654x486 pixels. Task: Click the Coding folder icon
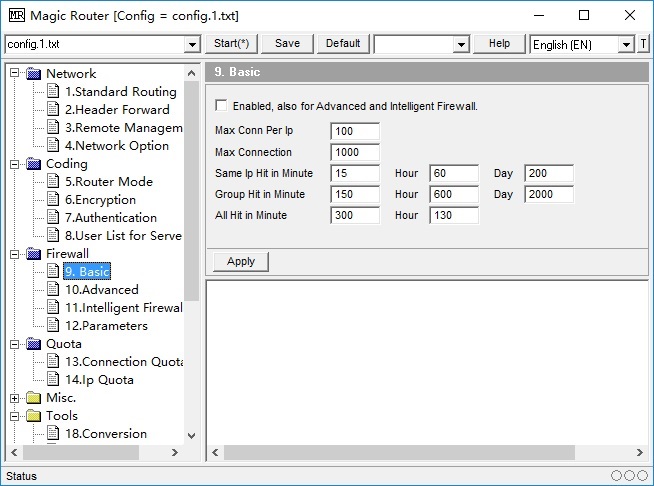tap(33, 164)
